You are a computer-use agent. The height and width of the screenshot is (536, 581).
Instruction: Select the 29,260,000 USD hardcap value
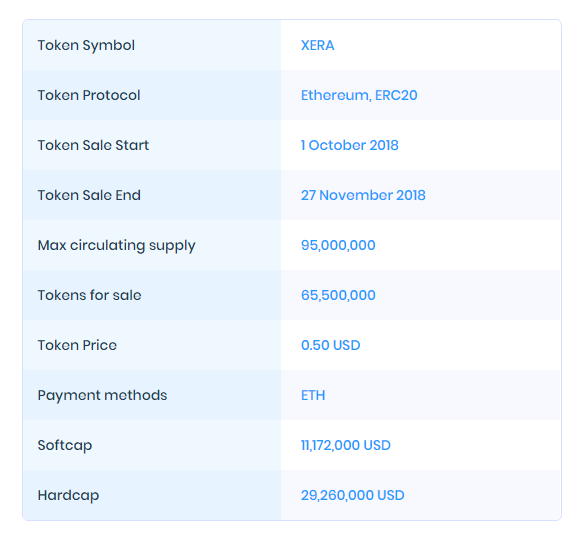[x=352, y=495]
